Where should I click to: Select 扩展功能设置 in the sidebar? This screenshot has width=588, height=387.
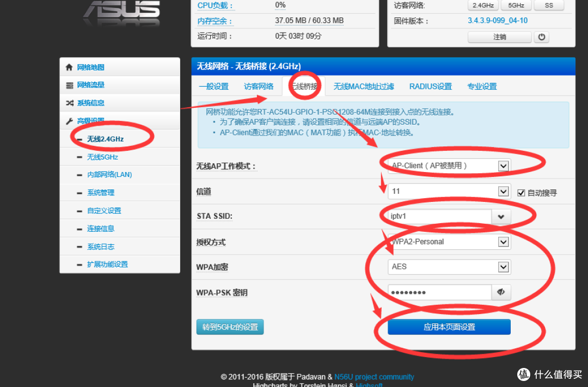[107, 265]
